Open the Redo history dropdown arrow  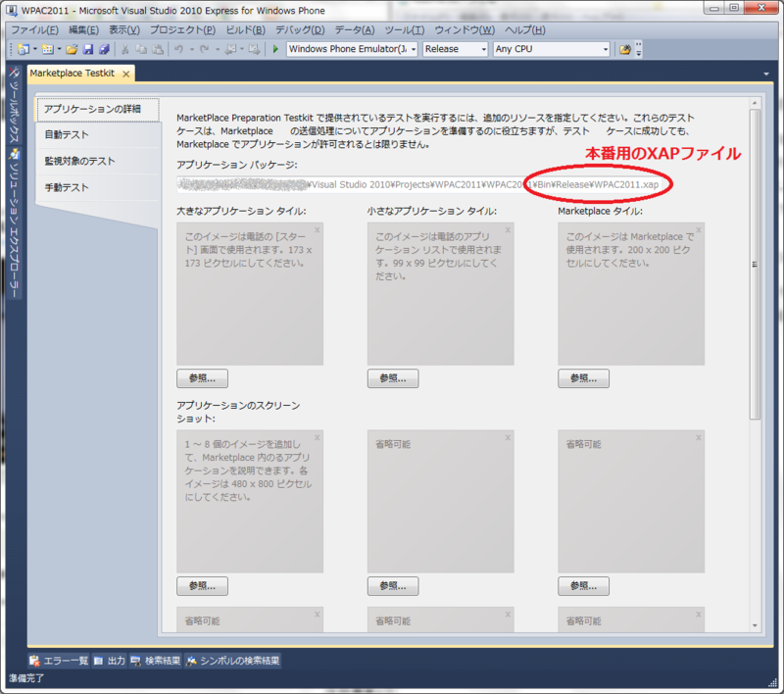(217, 49)
